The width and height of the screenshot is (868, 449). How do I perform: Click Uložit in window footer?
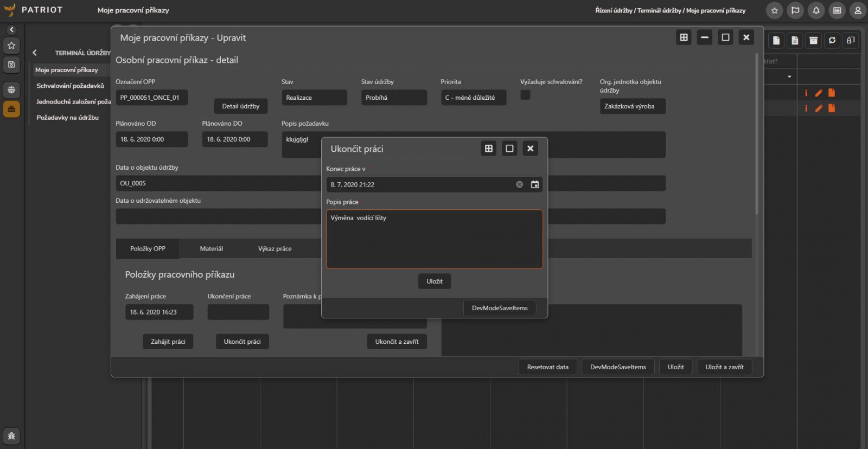[675, 367]
